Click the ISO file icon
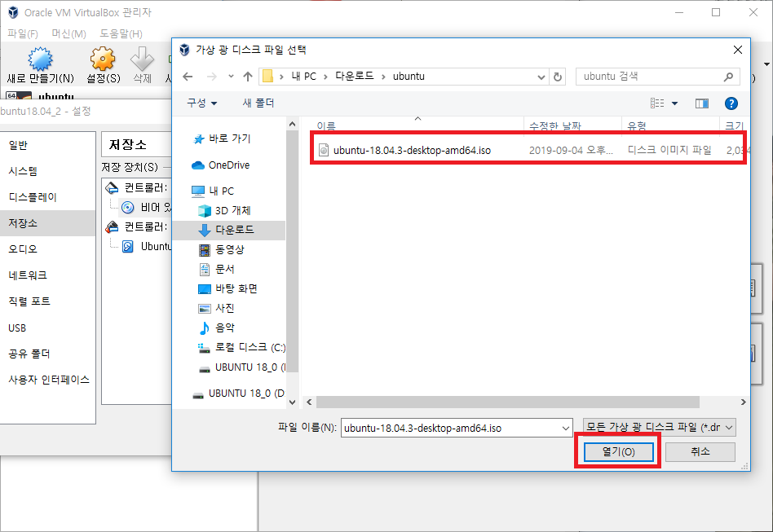The width and height of the screenshot is (773, 532). [324, 150]
